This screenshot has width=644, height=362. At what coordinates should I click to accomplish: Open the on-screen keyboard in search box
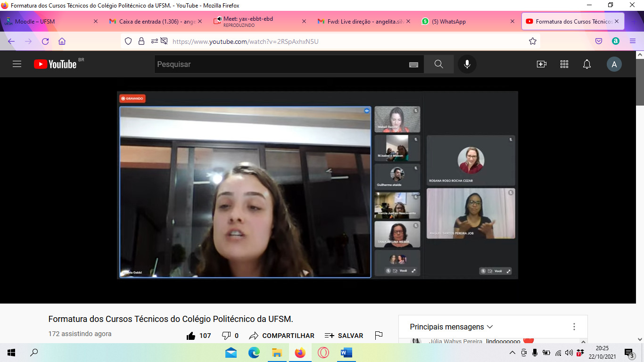413,65
